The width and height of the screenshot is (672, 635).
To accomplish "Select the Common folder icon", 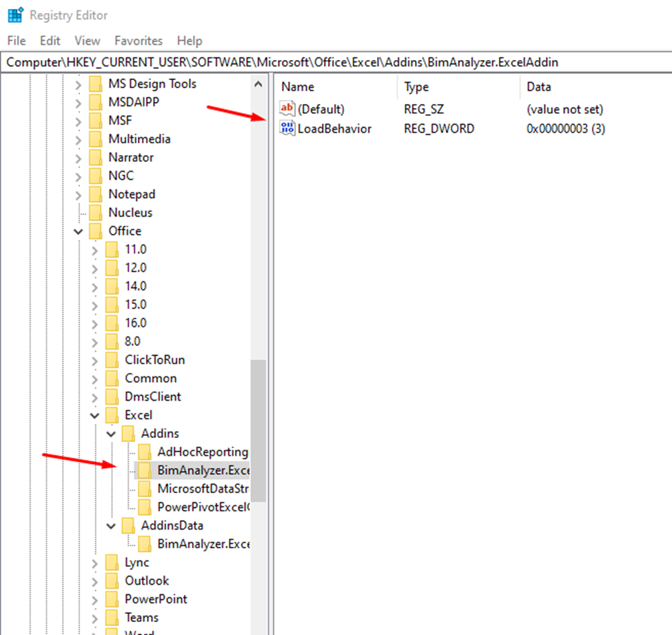I will pos(112,379).
